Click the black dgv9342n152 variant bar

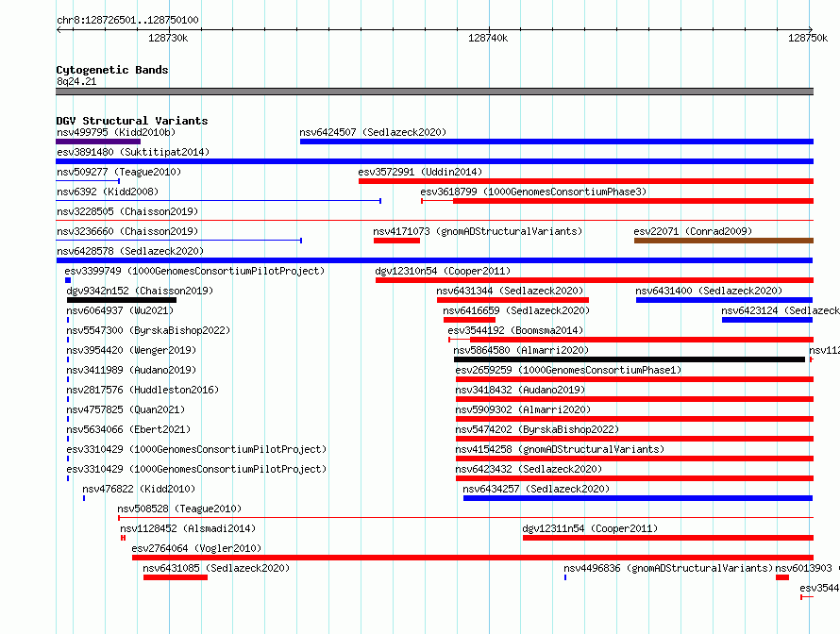click(x=122, y=300)
